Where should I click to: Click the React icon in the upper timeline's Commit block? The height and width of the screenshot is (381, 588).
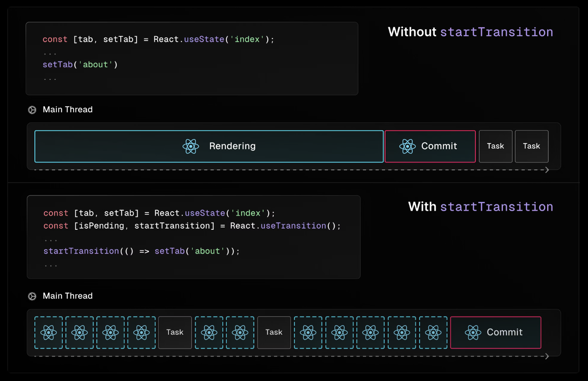407,146
